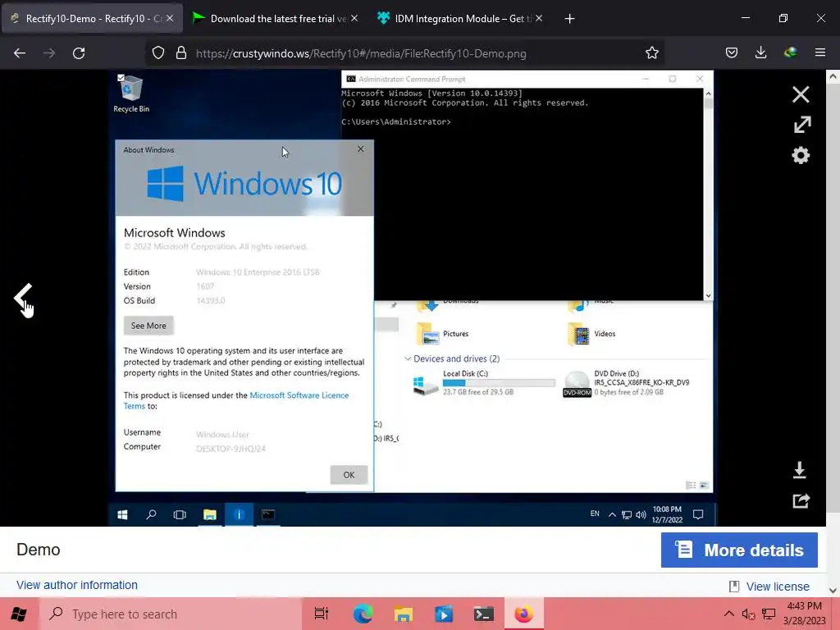Click the More details button
This screenshot has width=840, height=630.
pyautogui.click(x=739, y=550)
